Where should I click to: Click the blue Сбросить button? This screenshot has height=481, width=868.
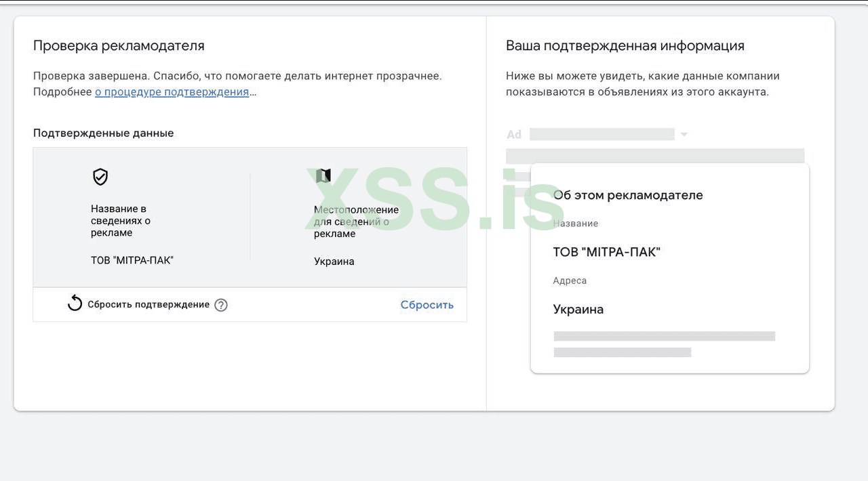[x=427, y=305]
